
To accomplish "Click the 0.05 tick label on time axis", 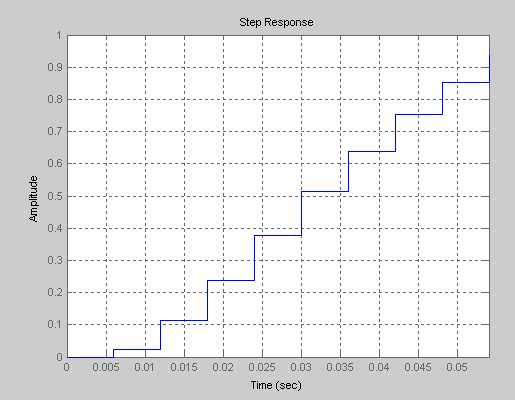I will click(457, 367).
